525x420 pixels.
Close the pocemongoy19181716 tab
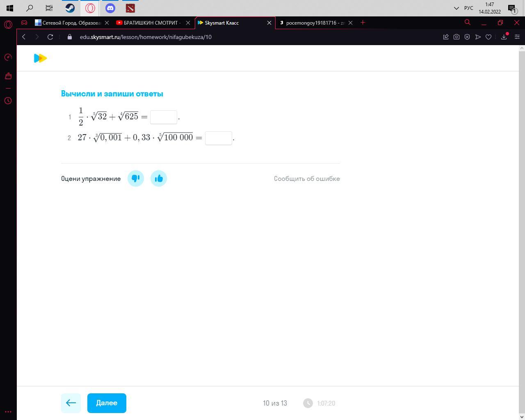coord(350,23)
